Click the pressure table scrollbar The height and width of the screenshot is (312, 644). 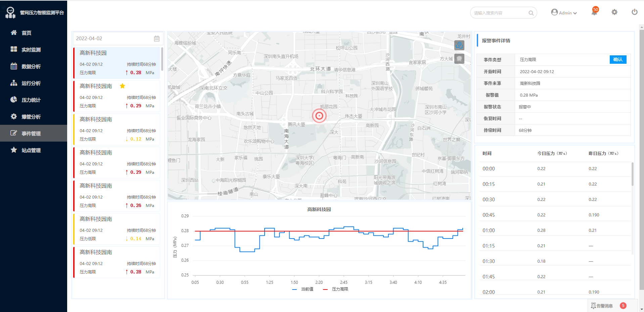point(633,174)
